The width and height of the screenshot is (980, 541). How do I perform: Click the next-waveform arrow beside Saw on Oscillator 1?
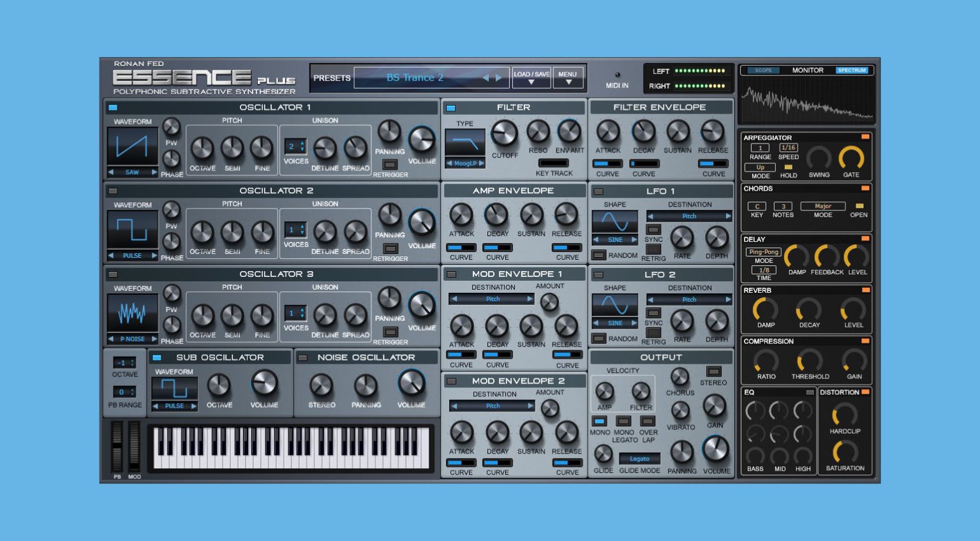coord(155,172)
